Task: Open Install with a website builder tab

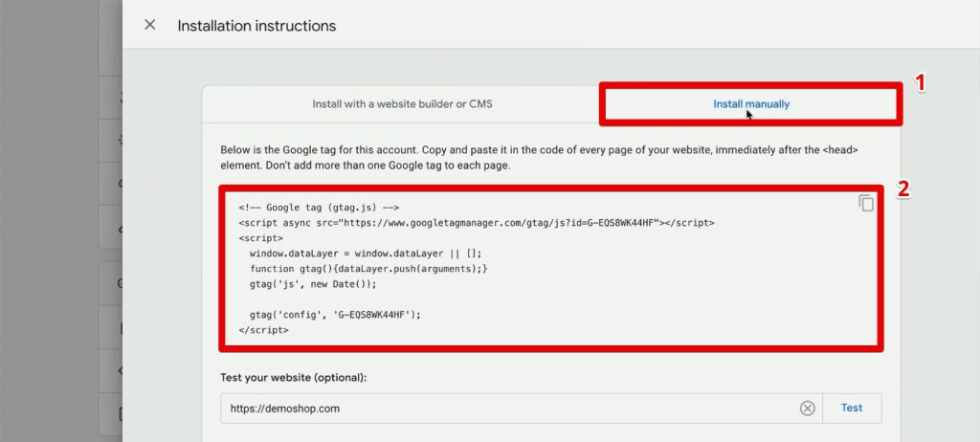Action: click(403, 104)
